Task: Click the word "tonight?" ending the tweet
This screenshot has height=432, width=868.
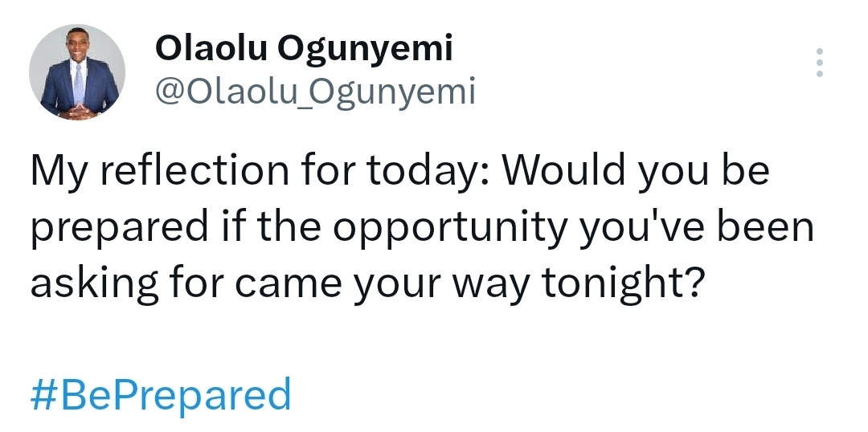Action: (622, 285)
